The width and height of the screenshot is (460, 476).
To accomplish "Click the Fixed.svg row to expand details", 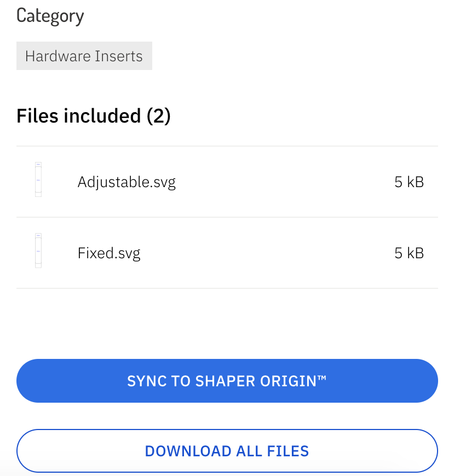I will point(227,253).
